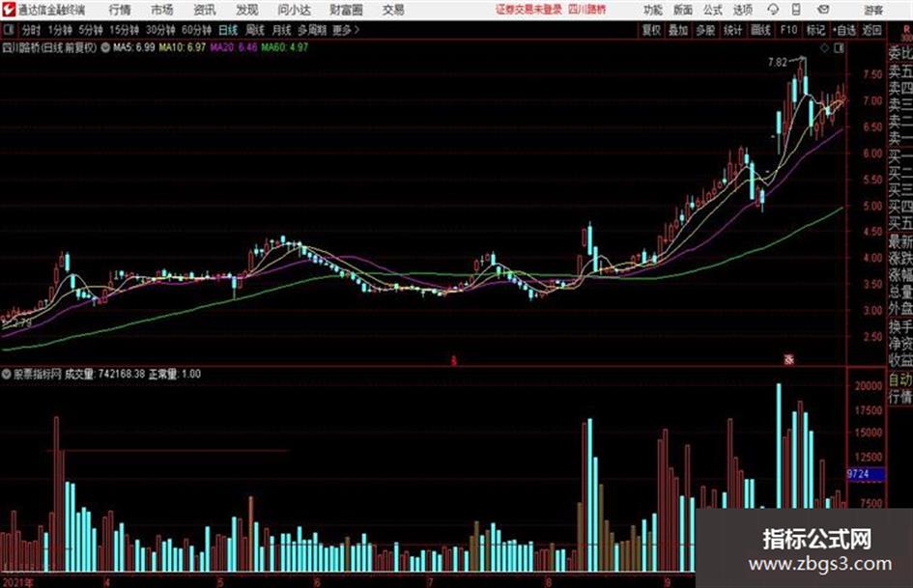Viewport: 913px width, 588px height.
Task: Select the 多周期 multi-period tab
Action: tap(312, 30)
